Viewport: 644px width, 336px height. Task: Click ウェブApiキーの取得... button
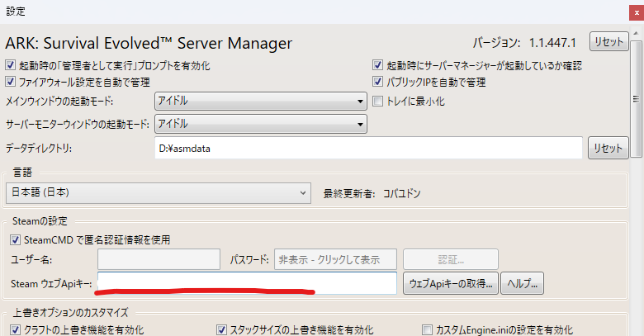(x=451, y=283)
